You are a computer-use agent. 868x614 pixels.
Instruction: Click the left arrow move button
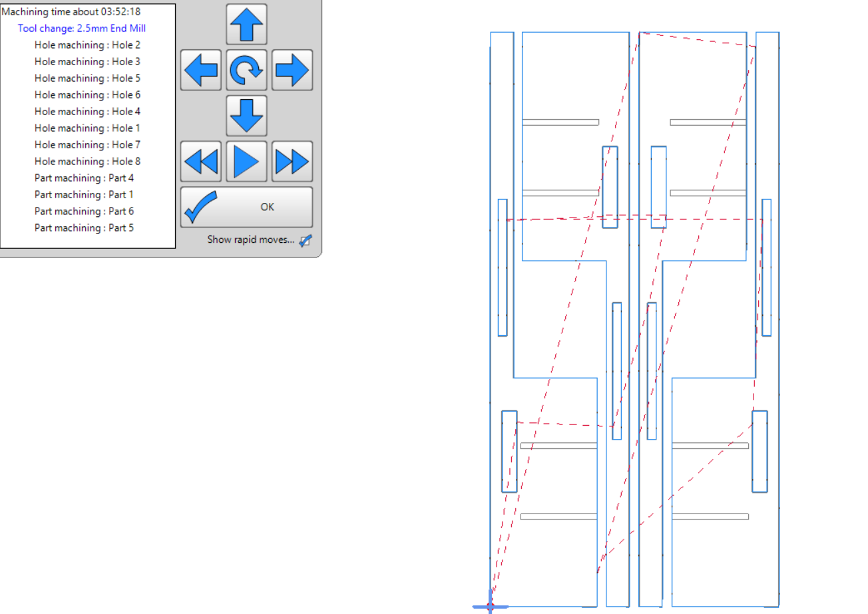point(200,70)
